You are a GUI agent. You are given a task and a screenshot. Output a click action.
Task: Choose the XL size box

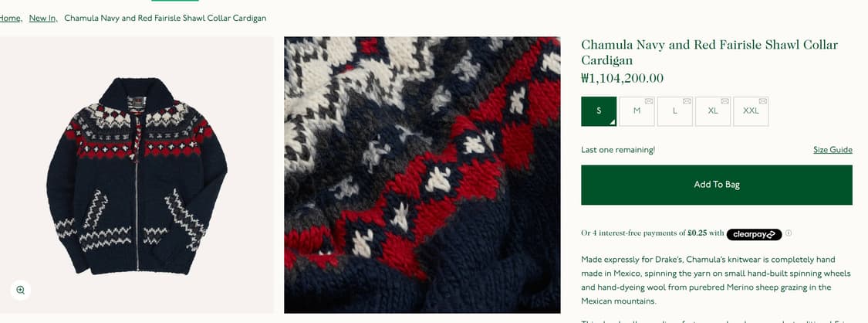(x=713, y=110)
